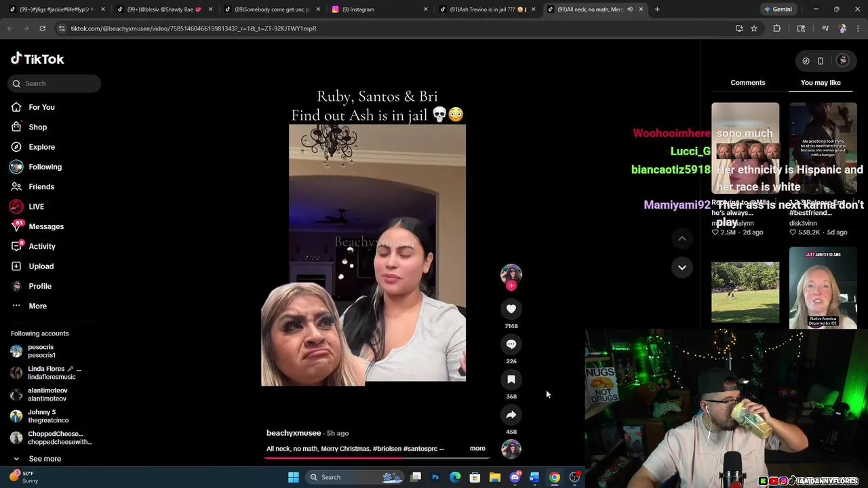Open the For You feed

click(41, 107)
